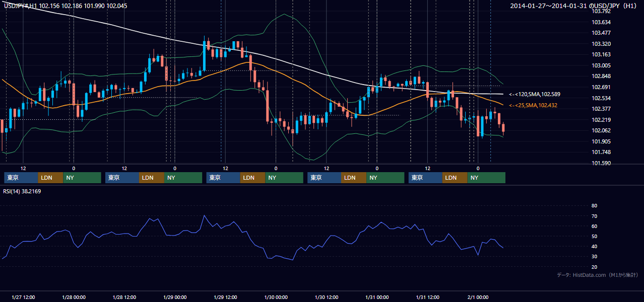Click price axis label 103.792
Image resolution: width=644 pixels, height=302 pixels.
pyautogui.click(x=601, y=11)
